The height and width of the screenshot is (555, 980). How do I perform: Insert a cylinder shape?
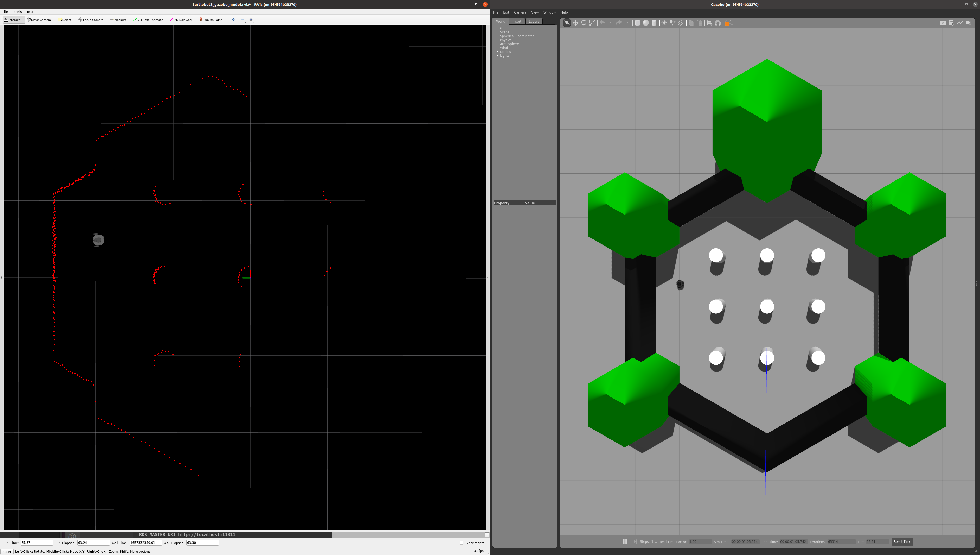point(654,23)
